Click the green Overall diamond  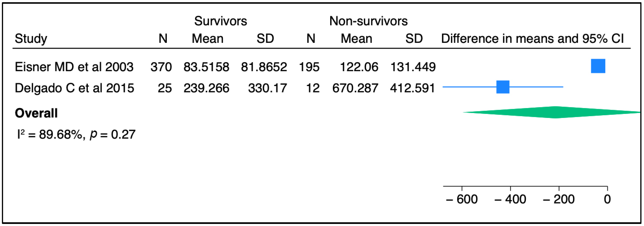[x=555, y=112]
